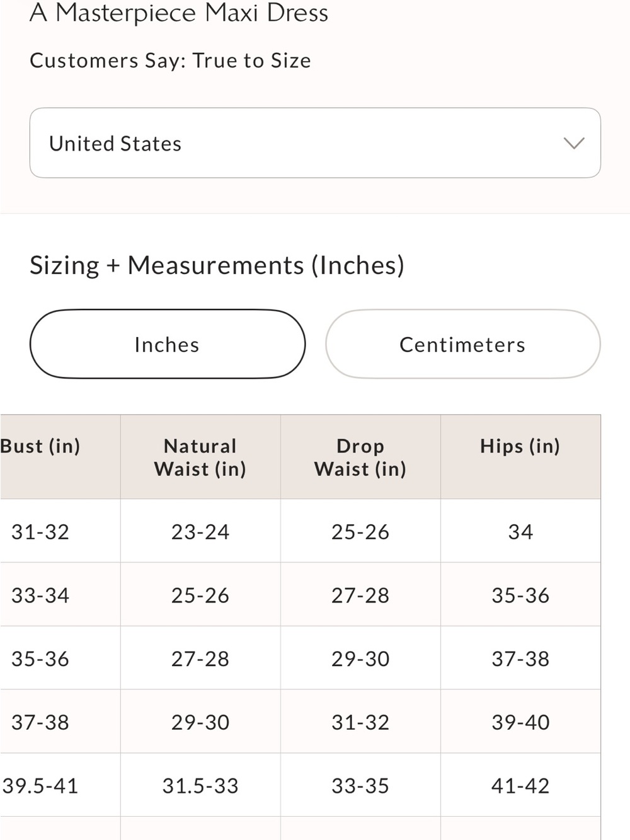Select the 39-40 hips cell
Image resolution: width=630 pixels, height=840 pixels.
520,722
